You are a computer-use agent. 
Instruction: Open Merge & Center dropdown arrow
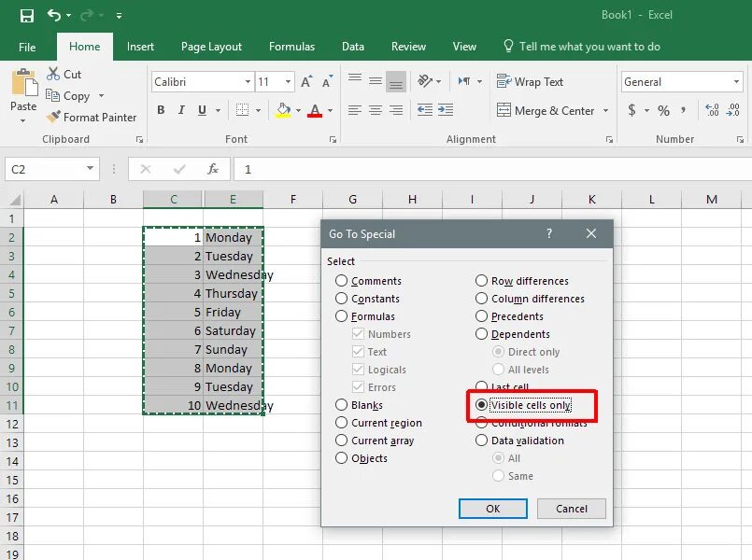605,111
